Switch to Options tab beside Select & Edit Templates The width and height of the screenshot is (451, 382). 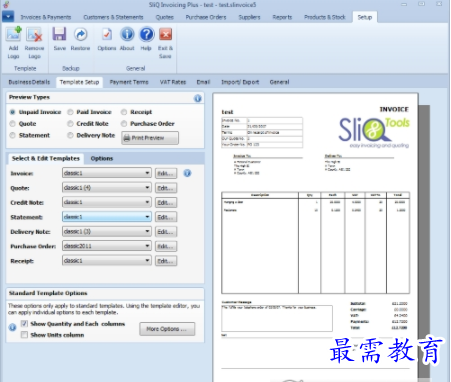click(102, 158)
